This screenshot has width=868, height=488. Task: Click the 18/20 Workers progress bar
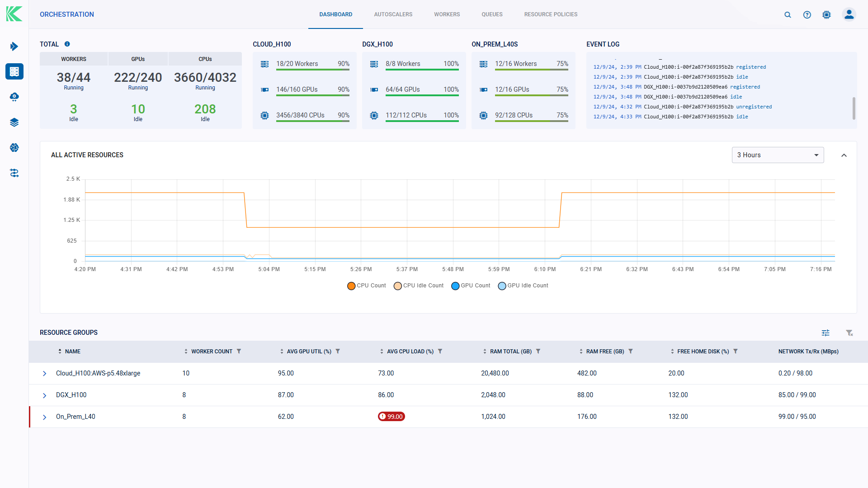pyautogui.click(x=312, y=69)
